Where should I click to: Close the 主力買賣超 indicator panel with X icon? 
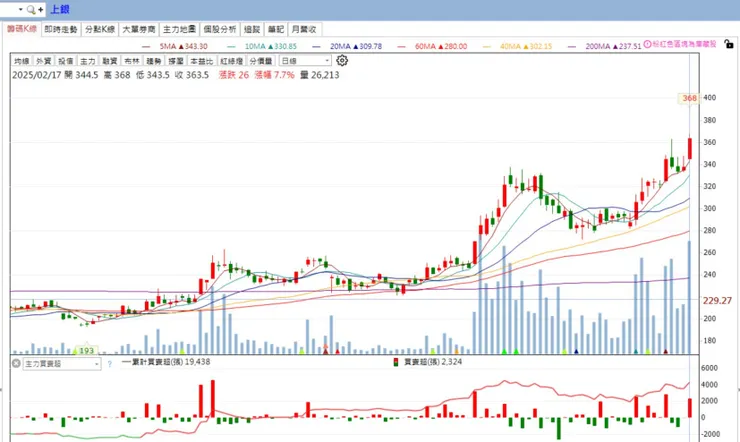pyautogui.click(x=16, y=364)
